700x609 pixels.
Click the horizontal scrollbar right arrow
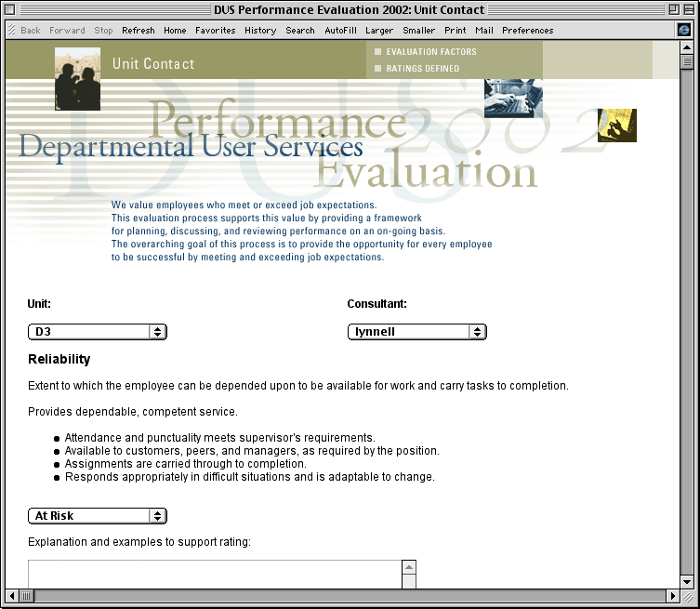pyautogui.click(x=673, y=595)
